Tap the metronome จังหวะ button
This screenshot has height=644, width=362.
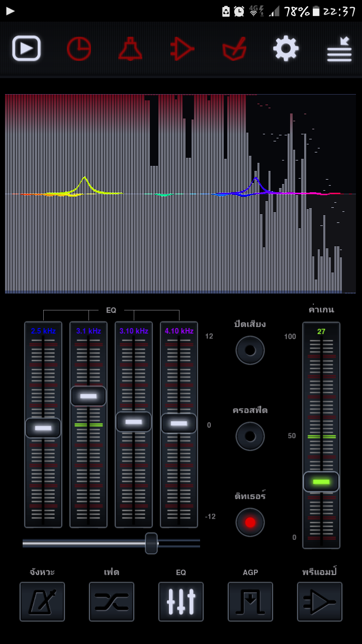(x=42, y=602)
